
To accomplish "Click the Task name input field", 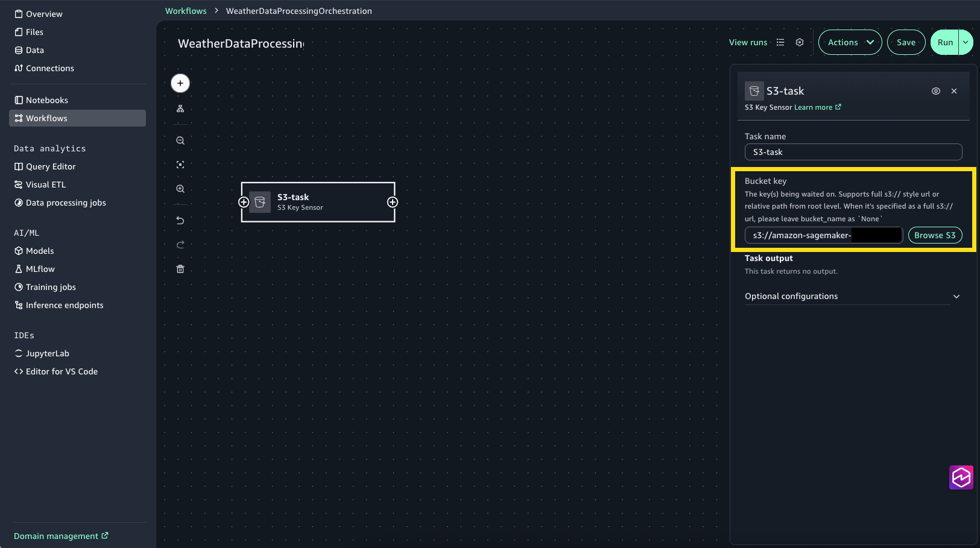I will tap(853, 152).
